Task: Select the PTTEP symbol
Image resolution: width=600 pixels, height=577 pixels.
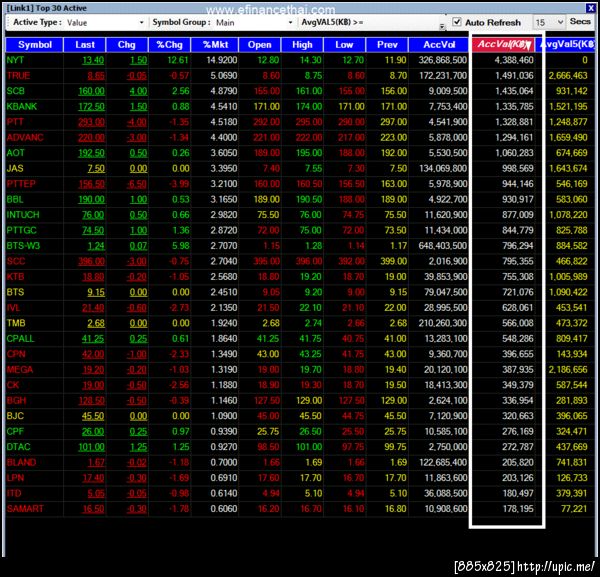Action: pyautogui.click(x=21, y=184)
